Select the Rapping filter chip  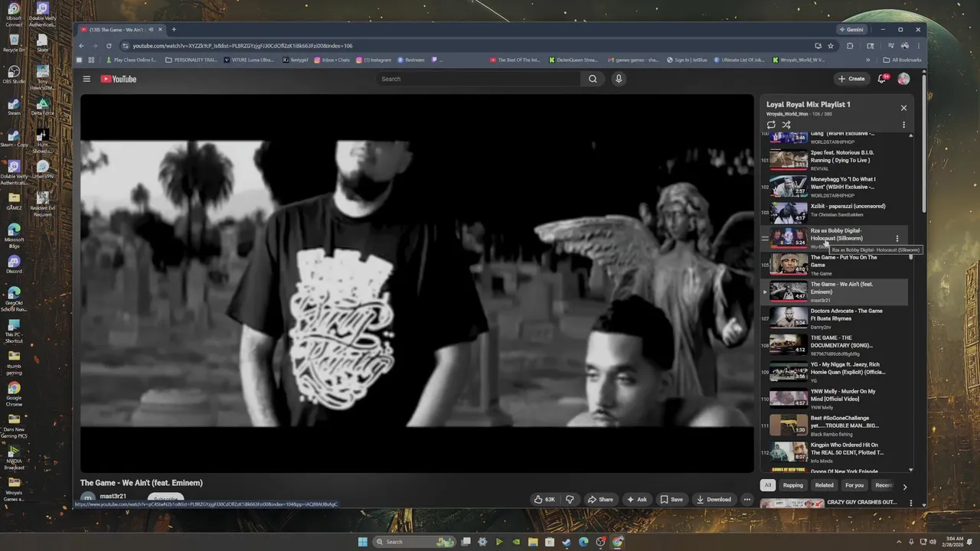793,485
